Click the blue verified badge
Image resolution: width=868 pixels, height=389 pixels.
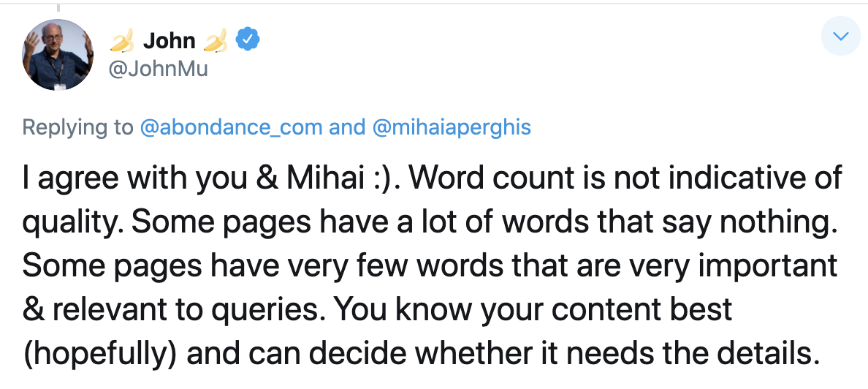tap(249, 41)
